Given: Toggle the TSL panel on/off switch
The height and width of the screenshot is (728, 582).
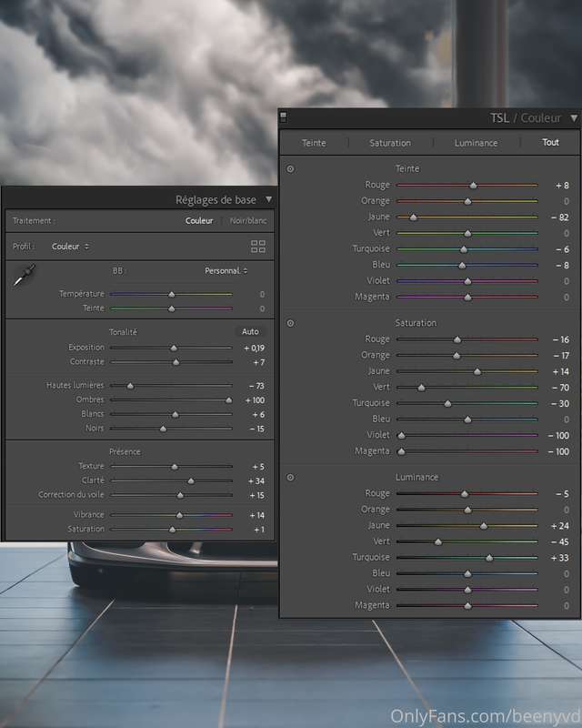Looking at the screenshot, I should pyautogui.click(x=283, y=117).
